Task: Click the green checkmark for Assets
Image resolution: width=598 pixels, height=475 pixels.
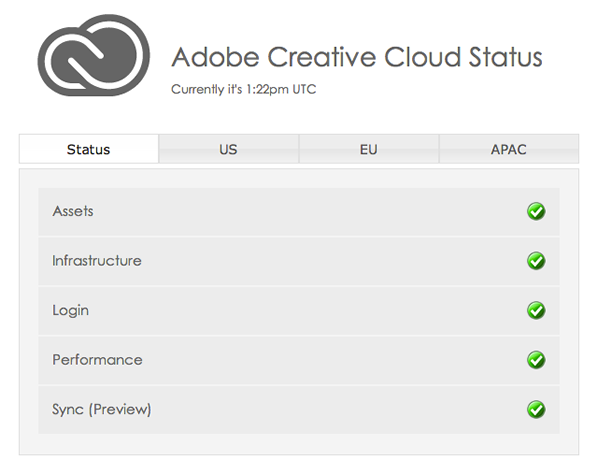Action: coord(536,211)
